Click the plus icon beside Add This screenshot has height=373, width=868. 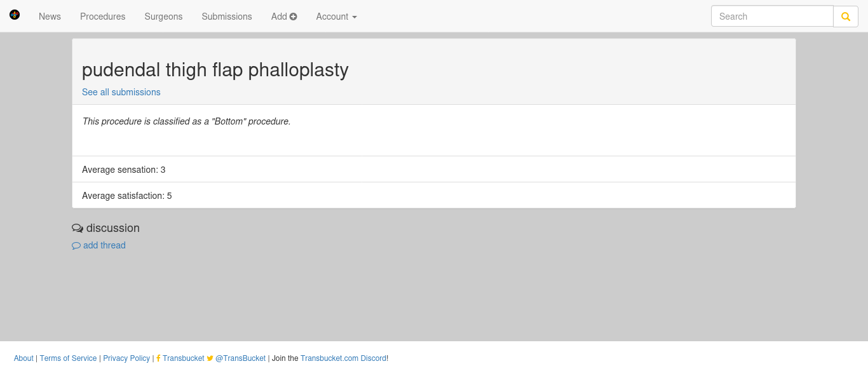(x=294, y=17)
